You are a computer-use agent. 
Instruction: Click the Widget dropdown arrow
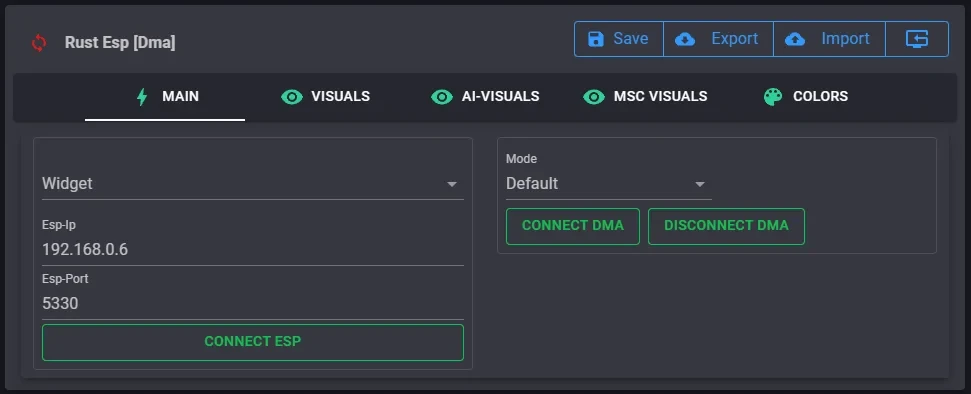[x=452, y=184]
